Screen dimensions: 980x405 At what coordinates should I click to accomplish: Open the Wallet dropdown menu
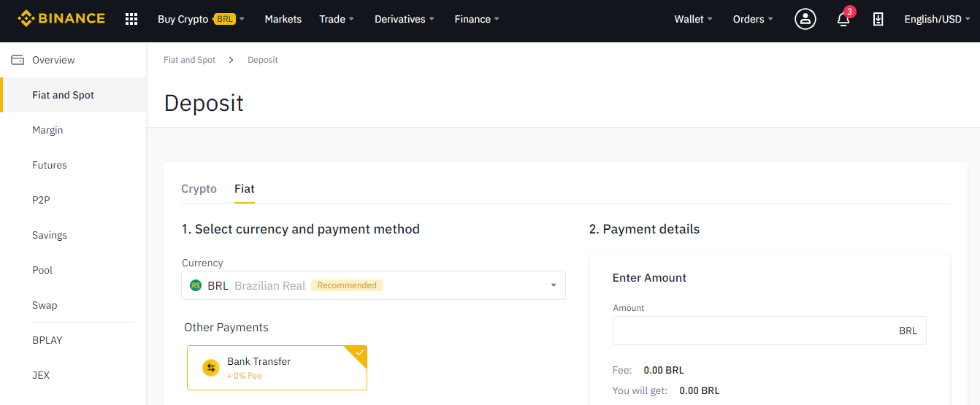point(693,19)
